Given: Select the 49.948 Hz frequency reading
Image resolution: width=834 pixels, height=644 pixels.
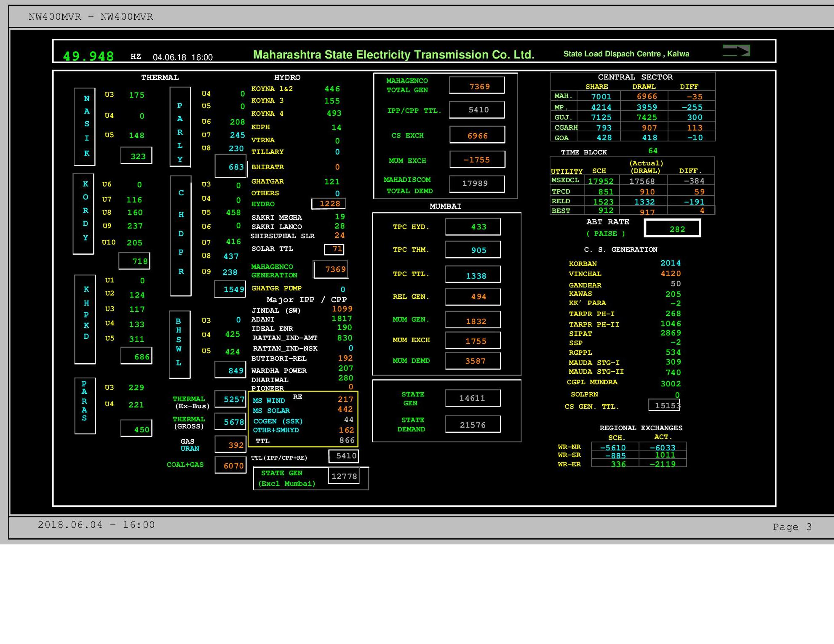Looking at the screenshot, I should 88,56.
